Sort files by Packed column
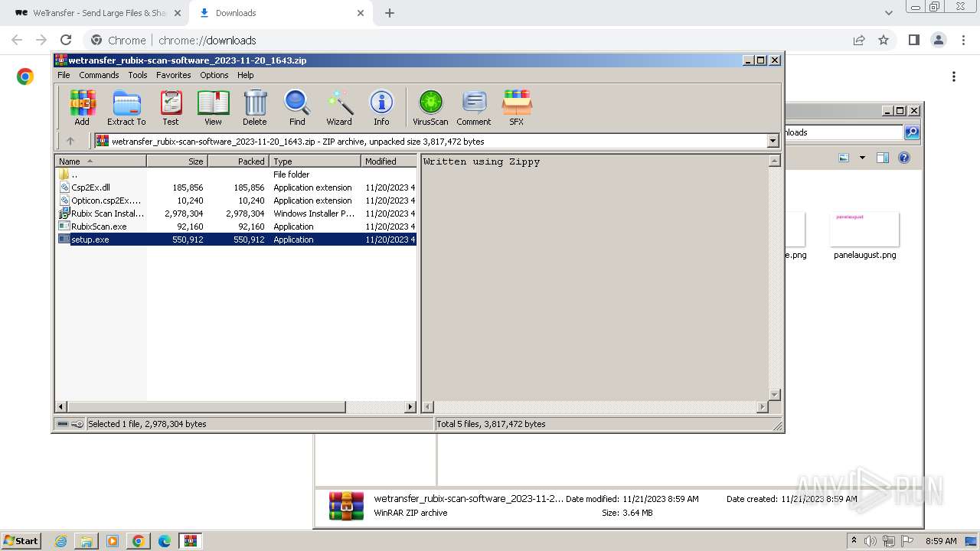Viewport: 980px width, 551px height. pos(238,161)
